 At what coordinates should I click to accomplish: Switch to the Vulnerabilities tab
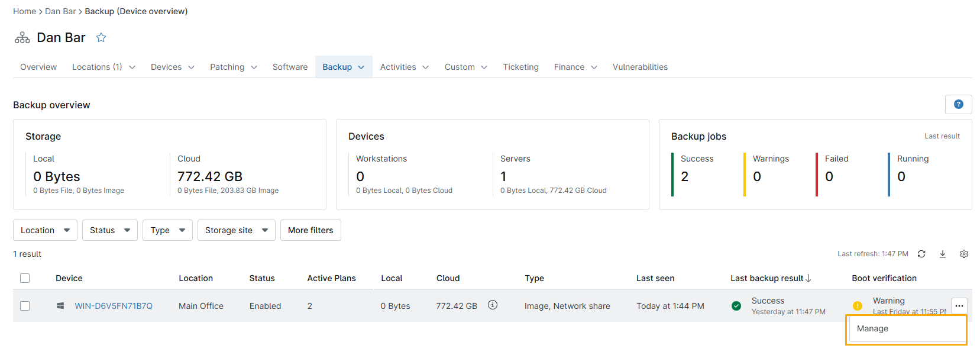coord(640,67)
